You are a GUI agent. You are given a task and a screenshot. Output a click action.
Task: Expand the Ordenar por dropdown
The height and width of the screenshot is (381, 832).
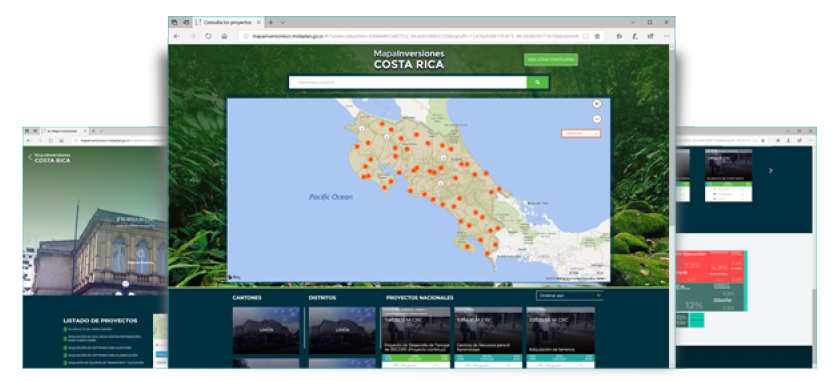[569, 296]
